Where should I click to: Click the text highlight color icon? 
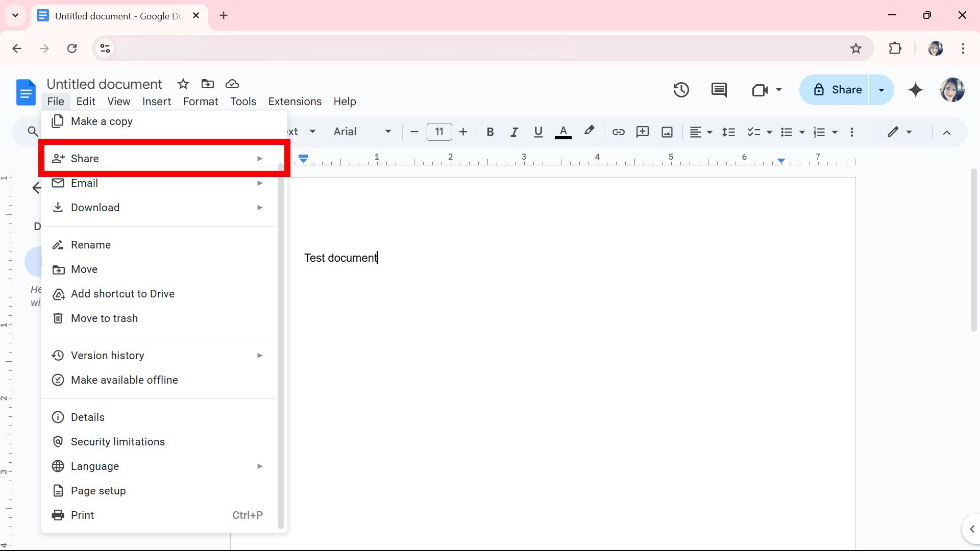(x=587, y=131)
